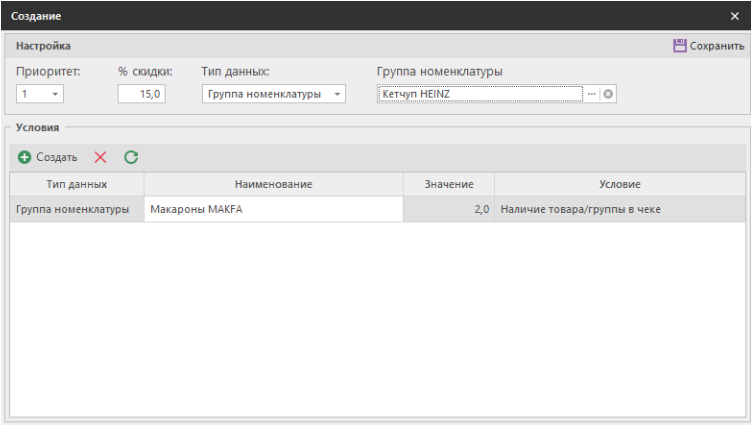Screen dimensions: 751x425
Task: Click into the % скидки field
Action: click(x=141, y=94)
